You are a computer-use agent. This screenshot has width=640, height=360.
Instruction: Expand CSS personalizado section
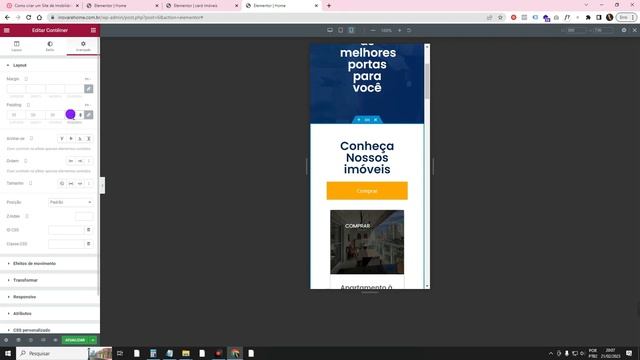click(x=31, y=330)
